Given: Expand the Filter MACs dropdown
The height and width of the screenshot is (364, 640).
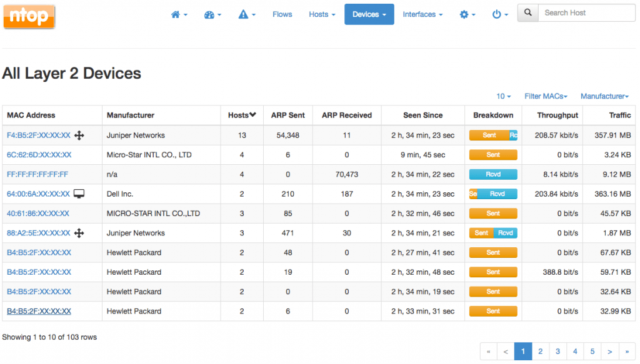Looking at the screenshot, I should [x=546, y=96].
